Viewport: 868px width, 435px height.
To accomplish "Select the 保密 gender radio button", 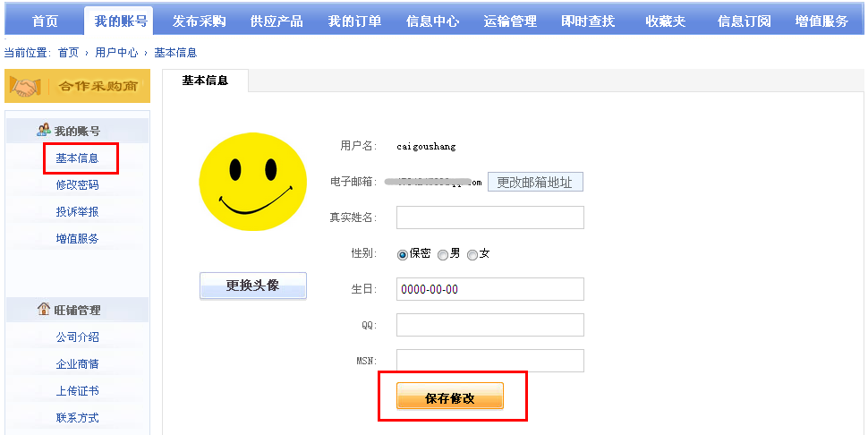I will click(x=403, y=255).
